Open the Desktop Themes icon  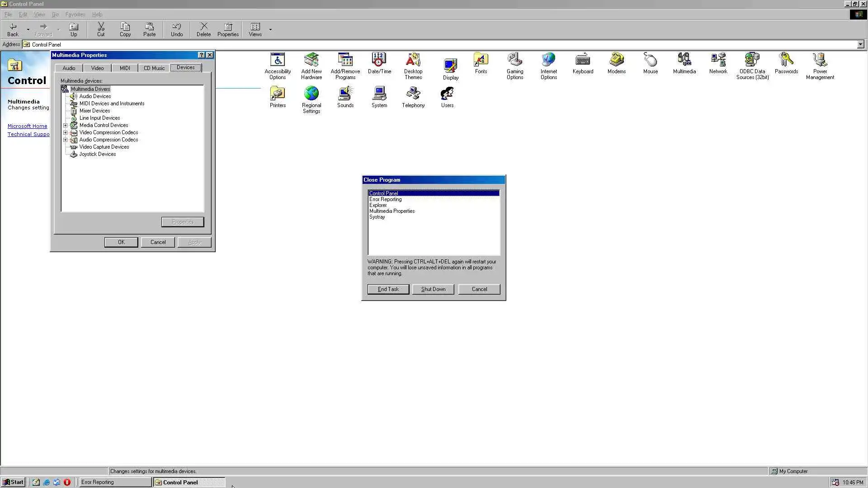(413, 60)
